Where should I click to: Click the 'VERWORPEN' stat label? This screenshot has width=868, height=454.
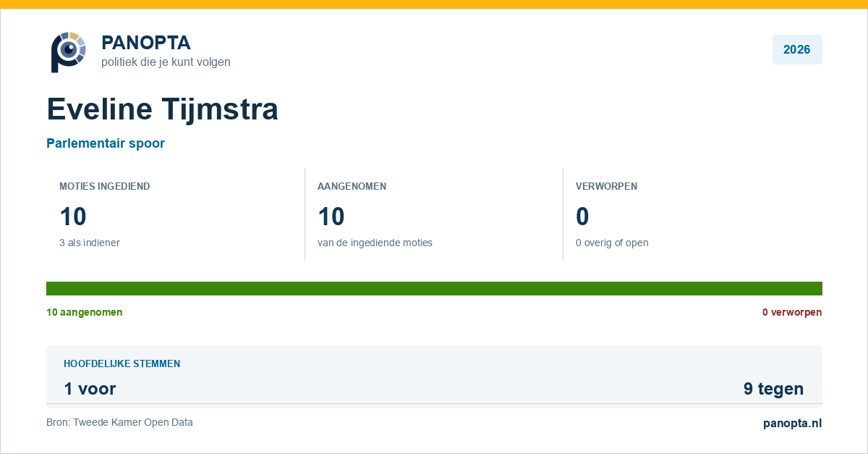pos(606,186)
